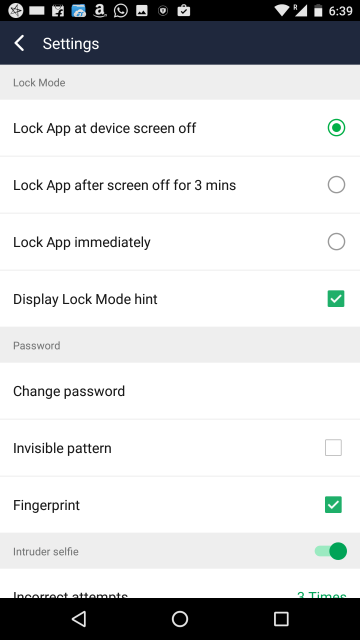The image size is (360, 640).
Task: Tap the Android home circle button
Action: [180, 619]
